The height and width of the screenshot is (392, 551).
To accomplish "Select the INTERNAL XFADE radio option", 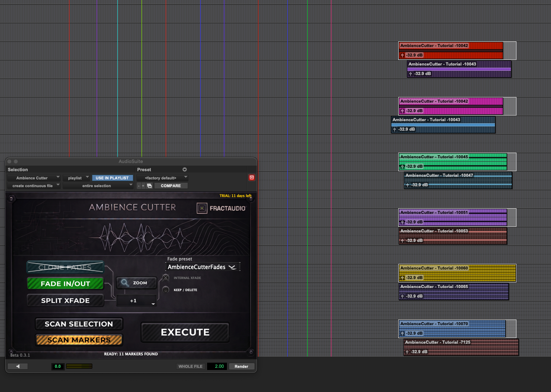I will click(x=166, y=278).
